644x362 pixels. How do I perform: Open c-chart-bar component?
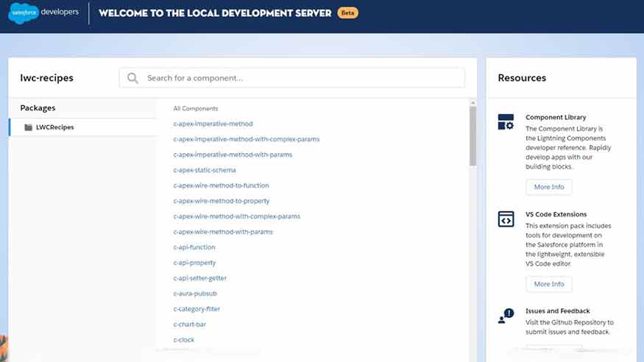[189, 324]
